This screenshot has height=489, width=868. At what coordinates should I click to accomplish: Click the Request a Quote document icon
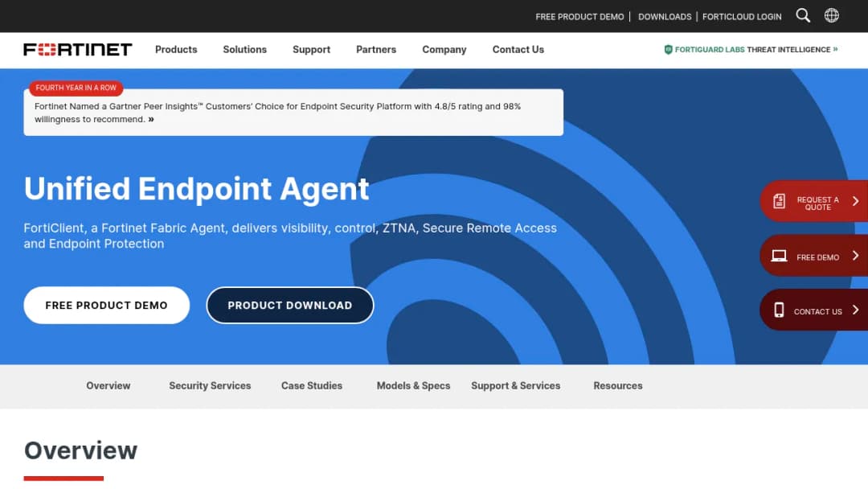pyautogui.click(x=779, y=201)
